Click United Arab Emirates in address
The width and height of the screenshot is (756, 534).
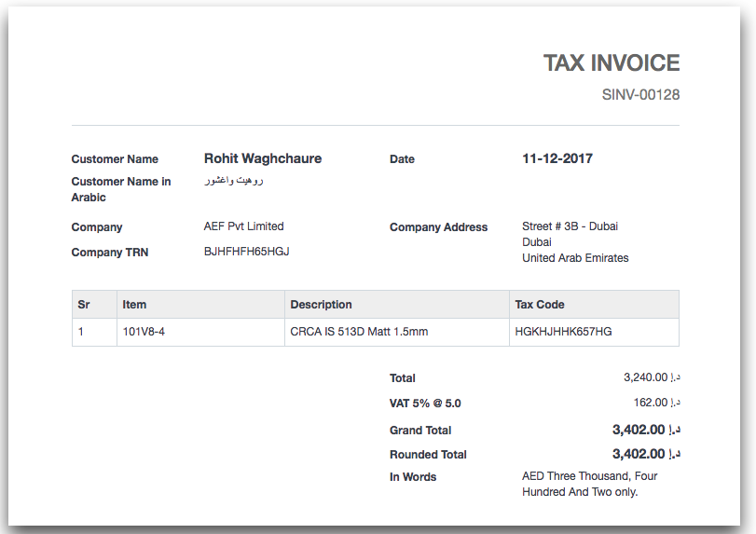tap(574, 258)
